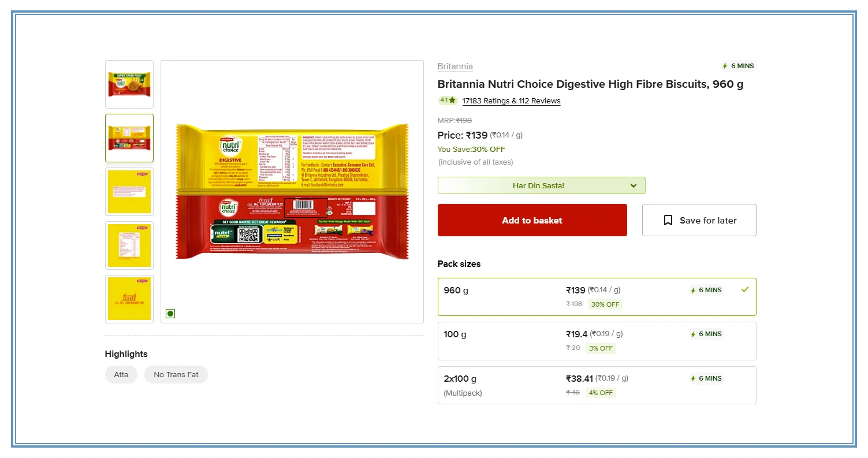Click the (Multipack) label

[x=463, y=393]
